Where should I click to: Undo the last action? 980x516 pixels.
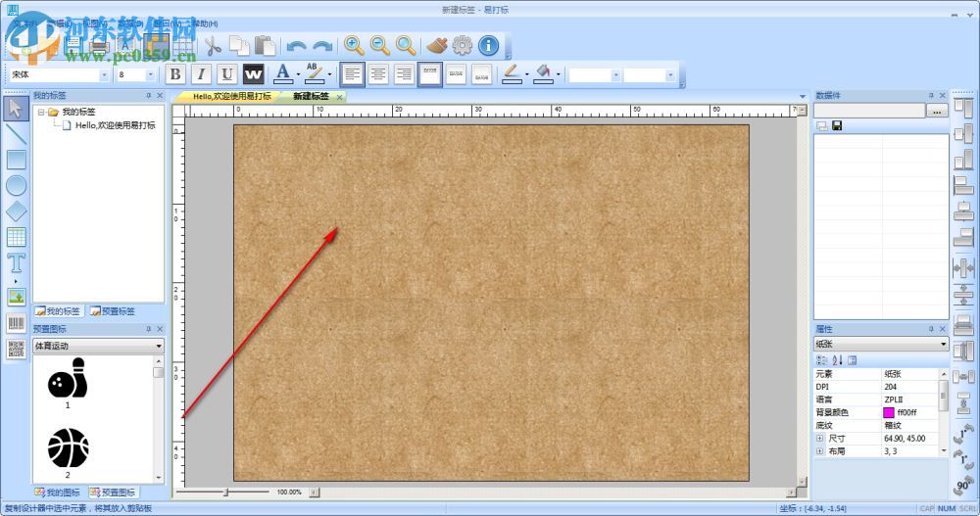point(296,46)
